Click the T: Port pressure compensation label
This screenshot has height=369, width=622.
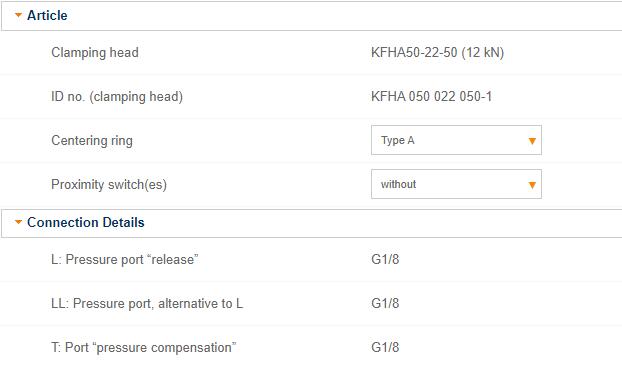[x=144, y=348]
